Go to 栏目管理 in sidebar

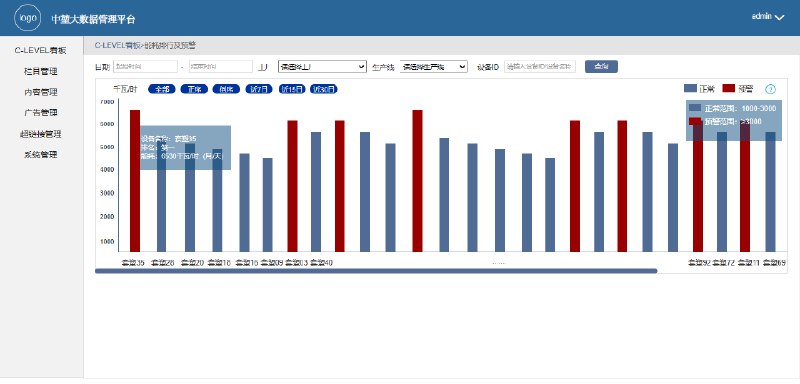coord(40,71)
